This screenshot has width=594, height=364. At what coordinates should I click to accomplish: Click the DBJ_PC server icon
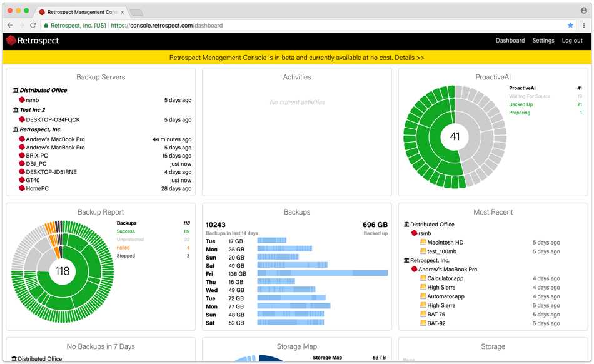click(22, 164)
